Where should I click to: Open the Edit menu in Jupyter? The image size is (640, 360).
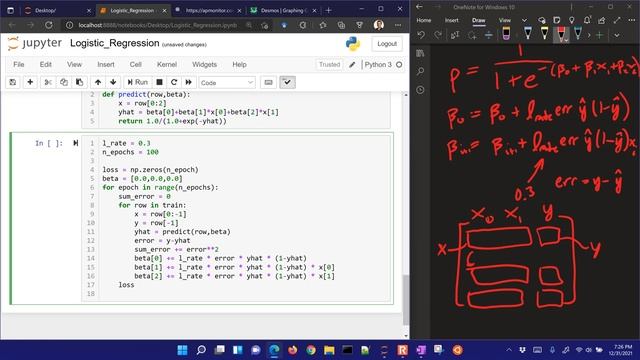[46, 64]
